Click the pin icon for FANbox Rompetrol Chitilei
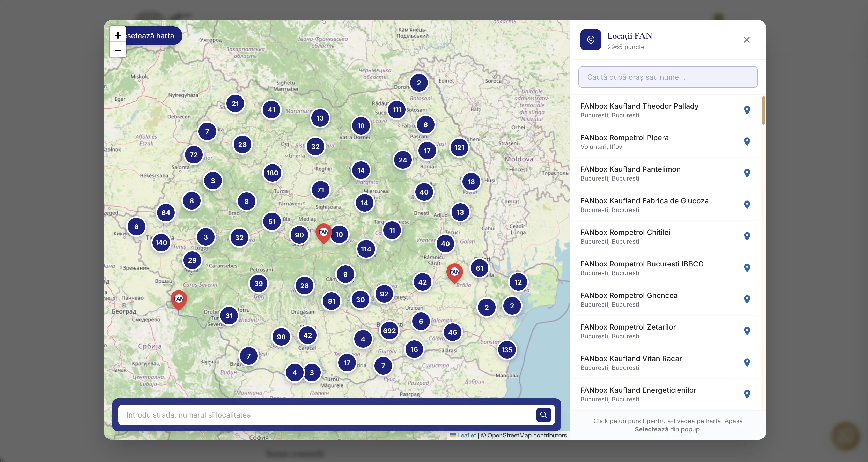Screen dimensions: 868x462 pos(747,236)
